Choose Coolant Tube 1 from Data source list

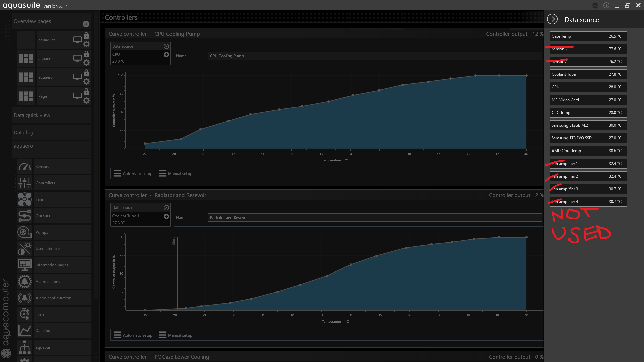coord(588,74)
